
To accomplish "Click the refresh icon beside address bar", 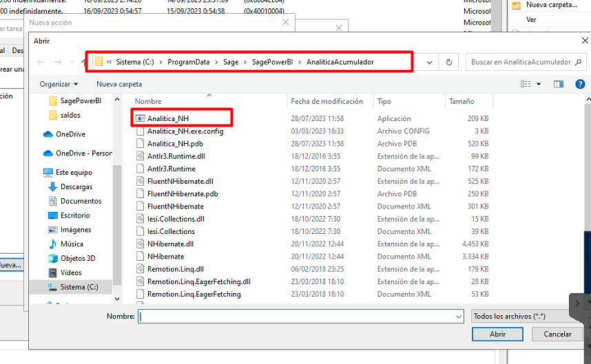I will click(448, 62).
